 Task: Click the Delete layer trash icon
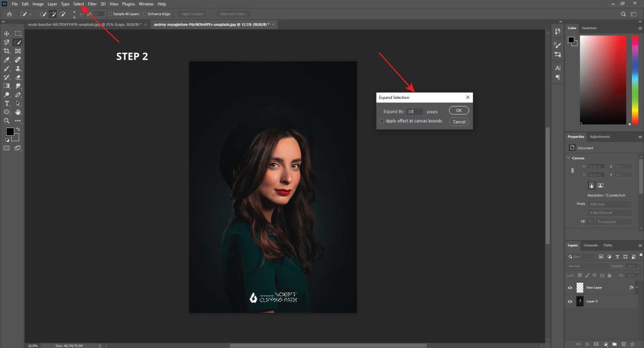(632, 344)
